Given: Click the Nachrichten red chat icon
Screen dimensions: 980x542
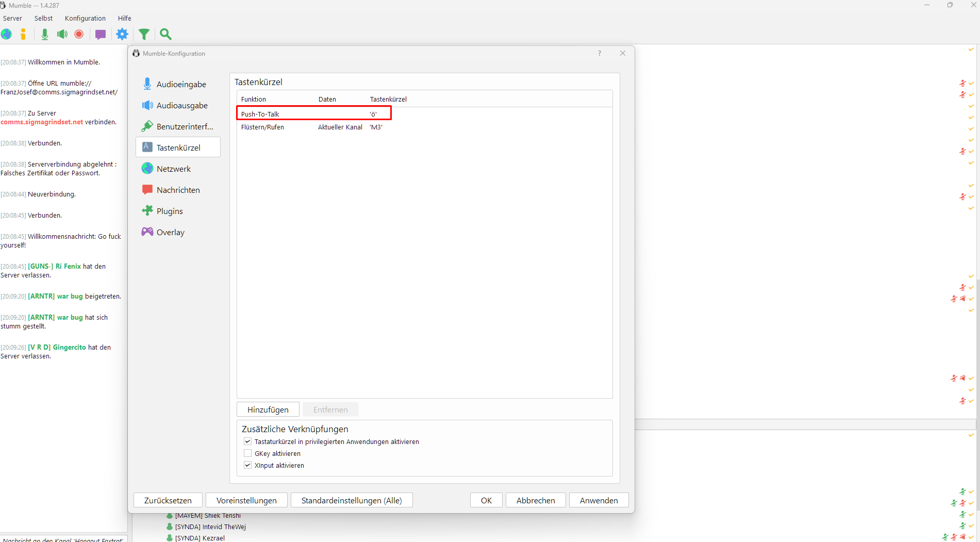Looking at the screenshot, I should (147, 190).
